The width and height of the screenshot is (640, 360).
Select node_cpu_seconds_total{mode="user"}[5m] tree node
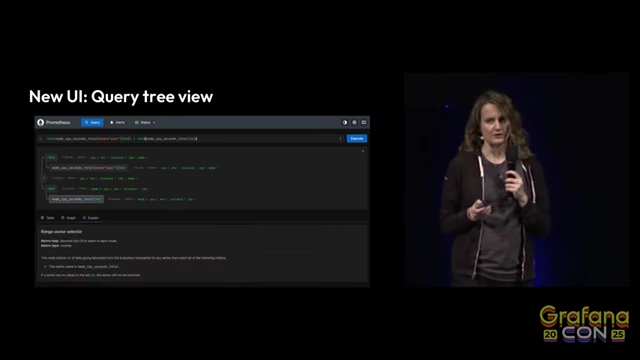tap(88, 168)
